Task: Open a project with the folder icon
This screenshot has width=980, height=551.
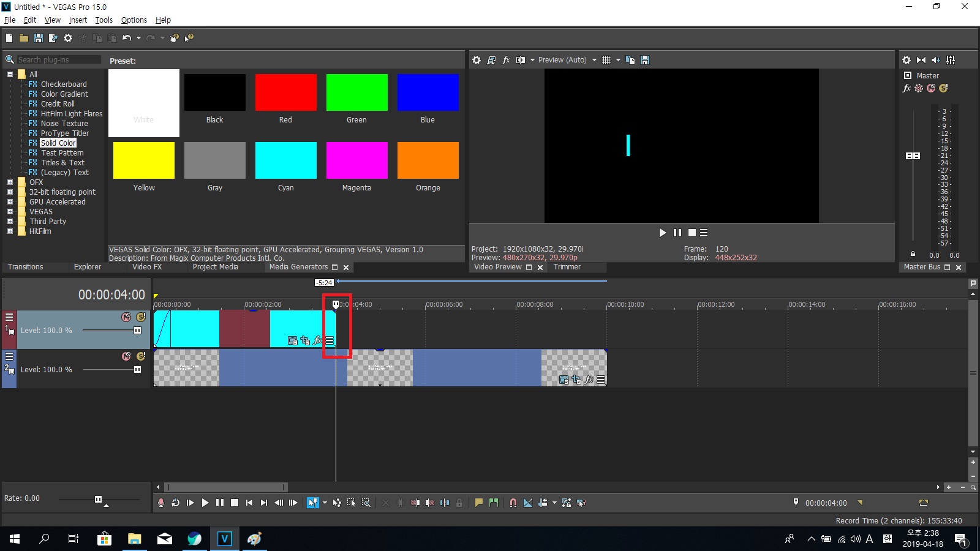Action: pyautogui.click(x=24, y=38)
